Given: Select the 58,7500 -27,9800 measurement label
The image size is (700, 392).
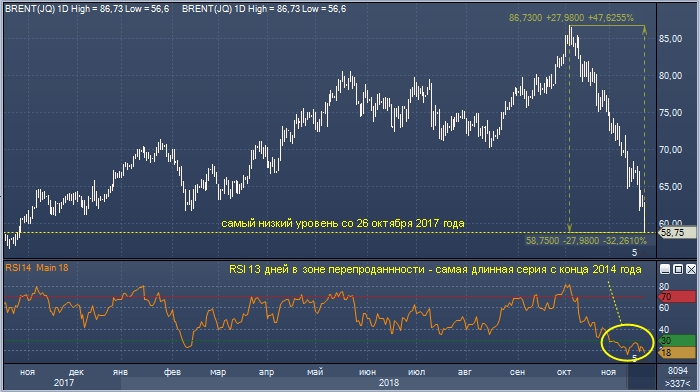Looking at the screenshot, I should (586, 241).
